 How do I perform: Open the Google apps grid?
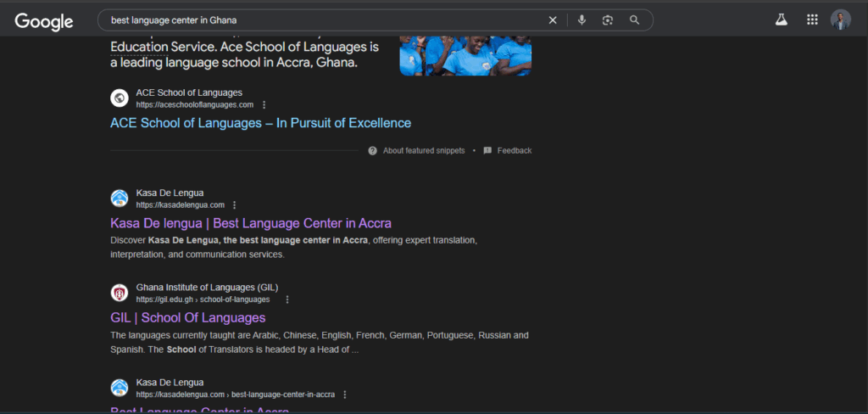click(x=812, y=20)
